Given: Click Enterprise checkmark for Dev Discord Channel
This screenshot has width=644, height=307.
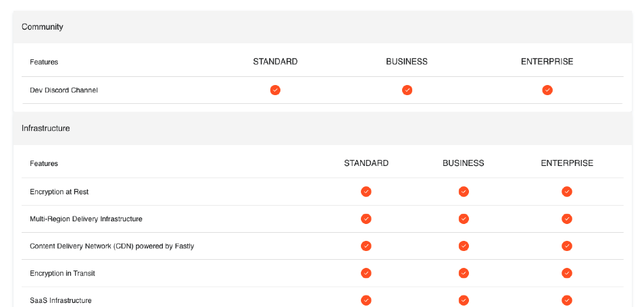Looking at the screenshot, I should click(547, 90).
